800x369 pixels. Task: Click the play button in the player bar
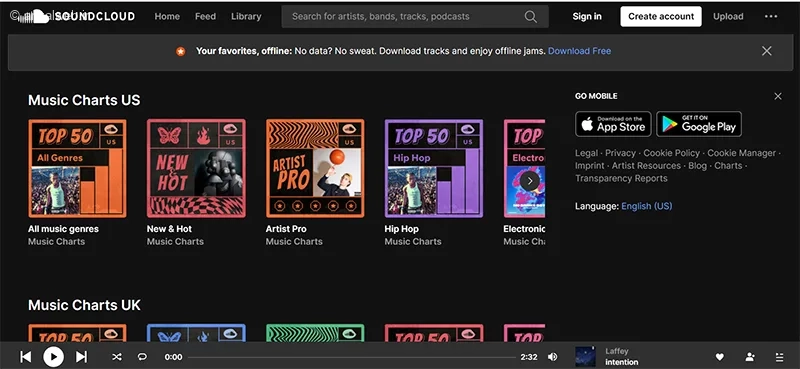pyautogui.click(x=54, y=357)
